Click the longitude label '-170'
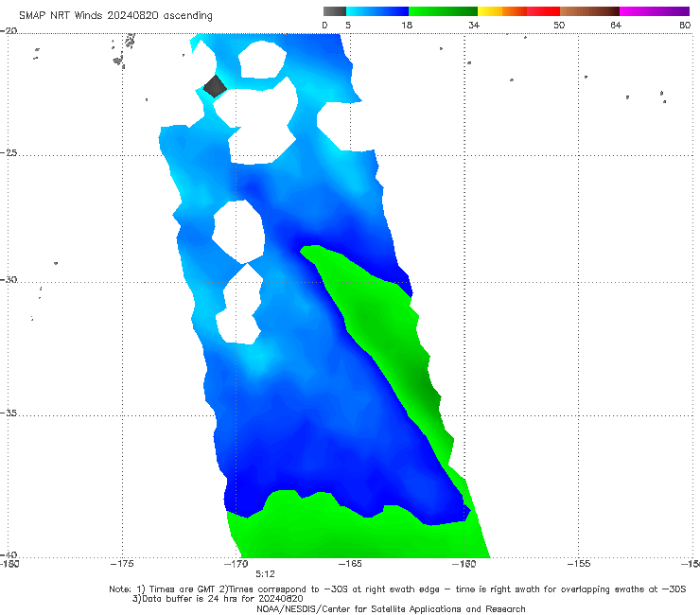The image size is (700, 615). coord(236,564)
